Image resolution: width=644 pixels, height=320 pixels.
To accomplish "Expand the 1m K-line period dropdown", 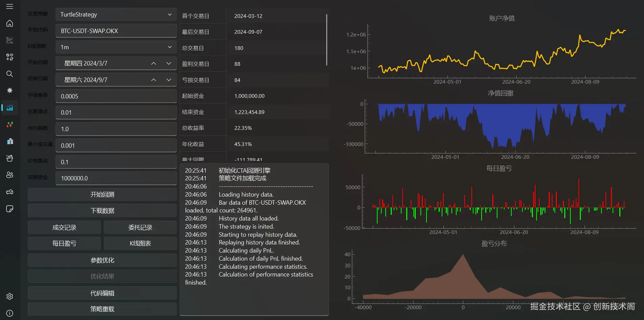I will point(116,47).
